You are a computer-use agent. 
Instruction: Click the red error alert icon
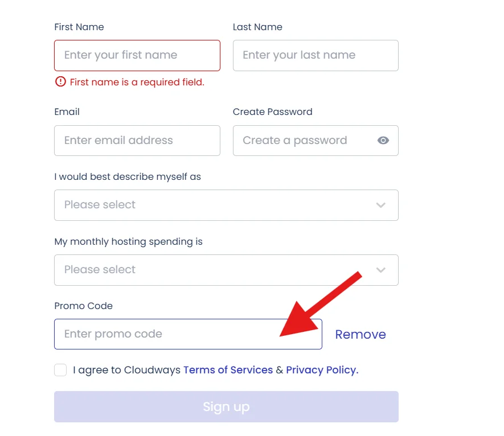coord(60,82)
